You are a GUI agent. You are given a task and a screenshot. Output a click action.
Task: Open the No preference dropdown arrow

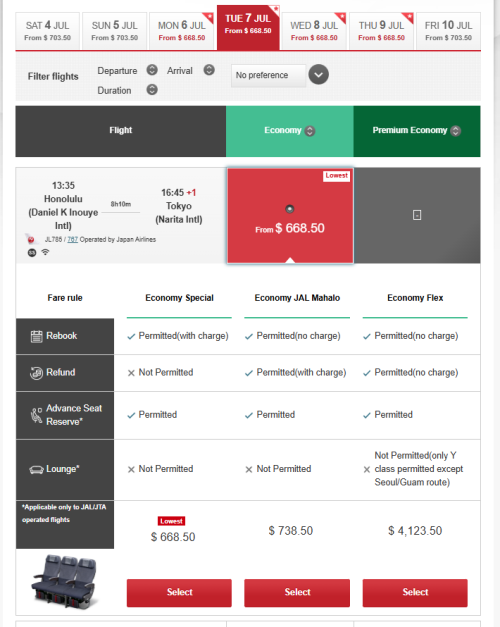[x=318, y=75]
